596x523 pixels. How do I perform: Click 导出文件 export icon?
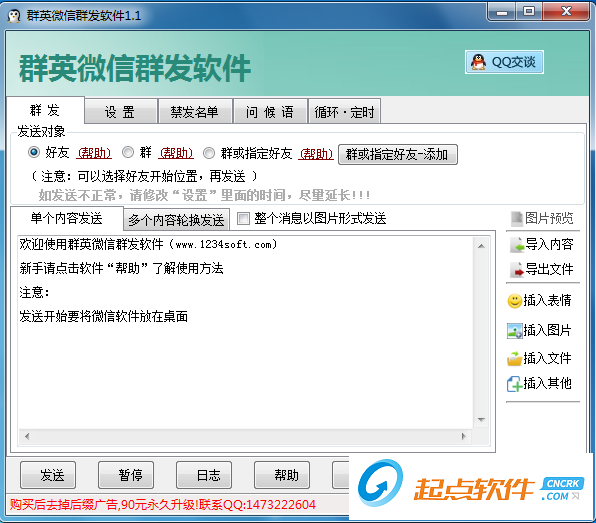tap(517, 269)
